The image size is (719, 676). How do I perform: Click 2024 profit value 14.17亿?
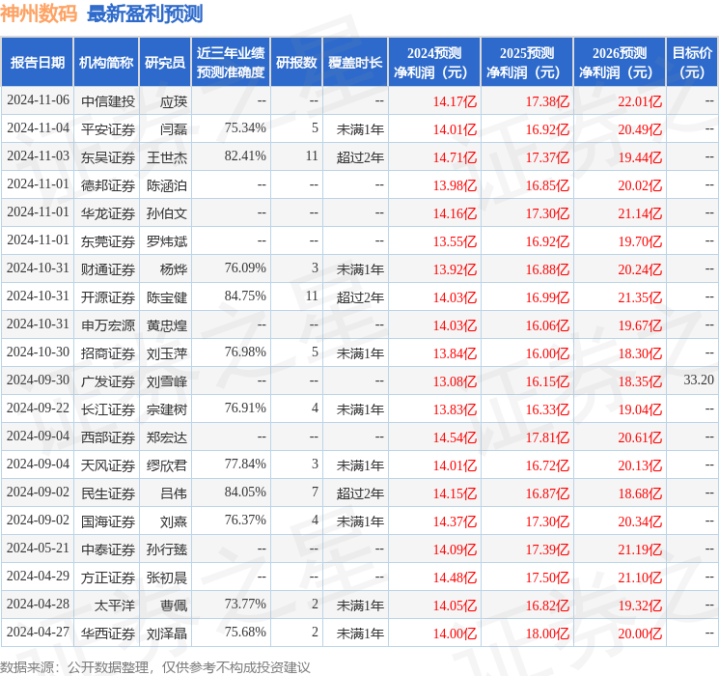tap(455, 101)
